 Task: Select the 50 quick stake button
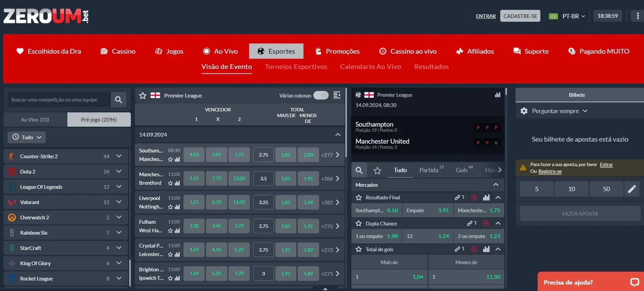pos(606,189)
